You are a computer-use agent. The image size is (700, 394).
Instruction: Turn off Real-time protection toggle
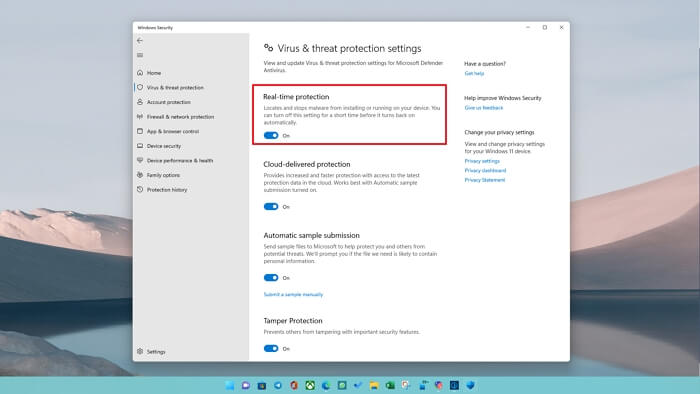click(x=271, y=135)
